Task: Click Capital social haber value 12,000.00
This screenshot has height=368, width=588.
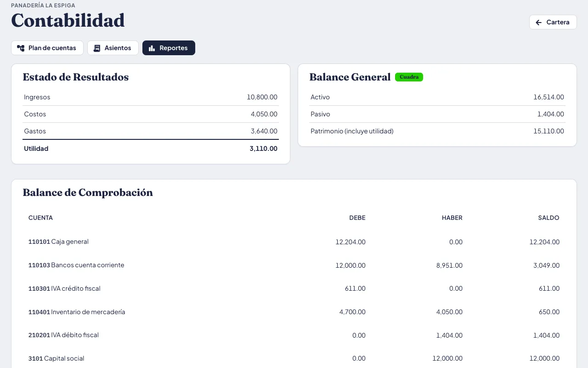Action: point(447,358)
